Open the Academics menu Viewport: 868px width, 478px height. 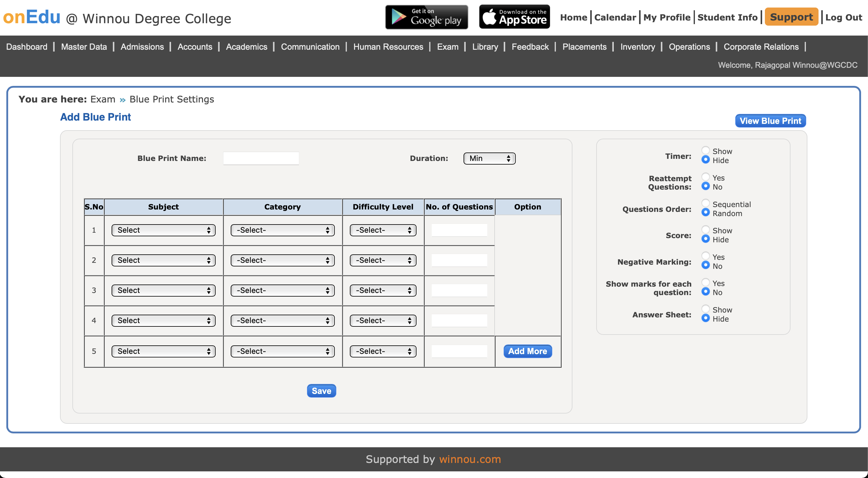click(246, 47)
